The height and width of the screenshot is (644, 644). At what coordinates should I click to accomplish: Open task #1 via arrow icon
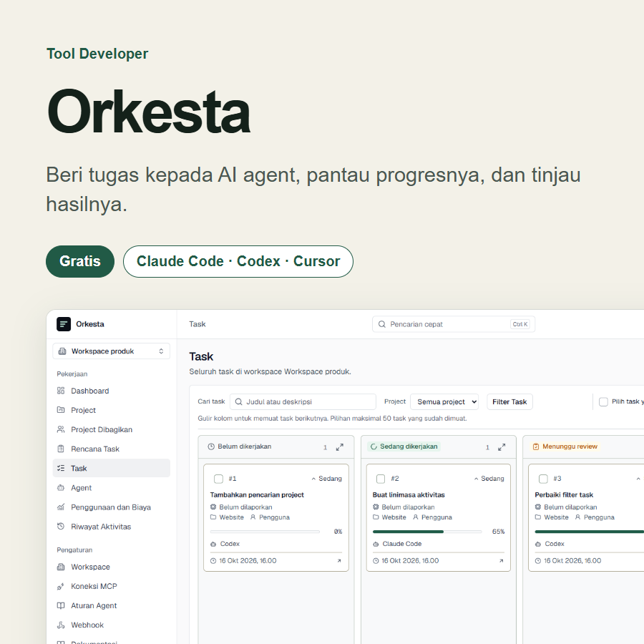pos(339,560)
